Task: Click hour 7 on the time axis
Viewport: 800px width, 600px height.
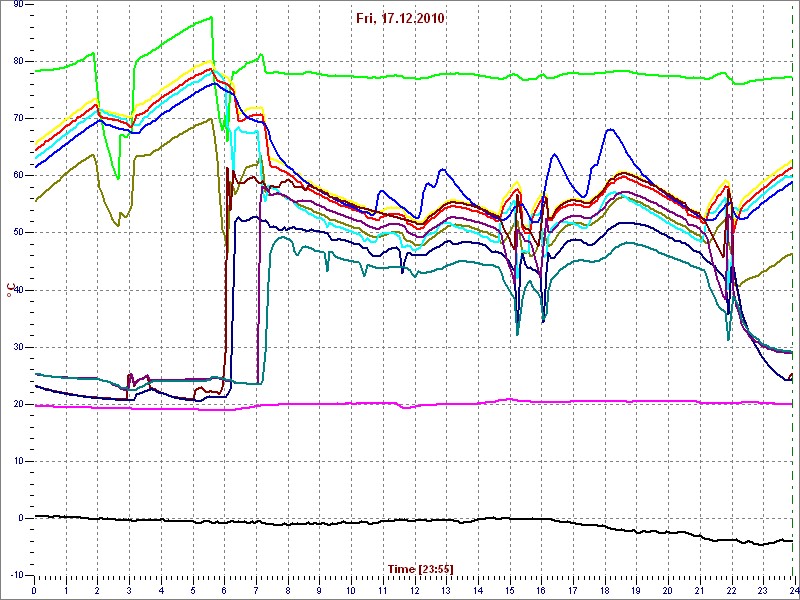Action: click(x=256, y=590)
